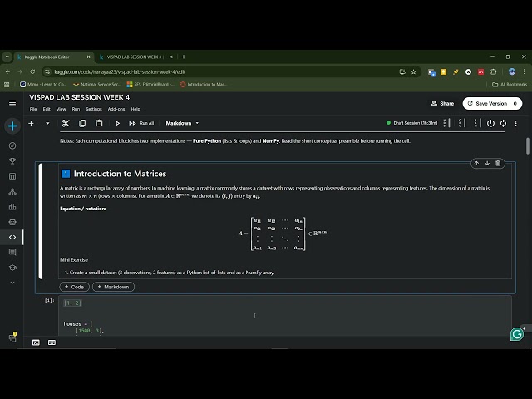The width and height of the screenshot is (532, 399).
Task: Reload the page
Action: coord(32,72)
